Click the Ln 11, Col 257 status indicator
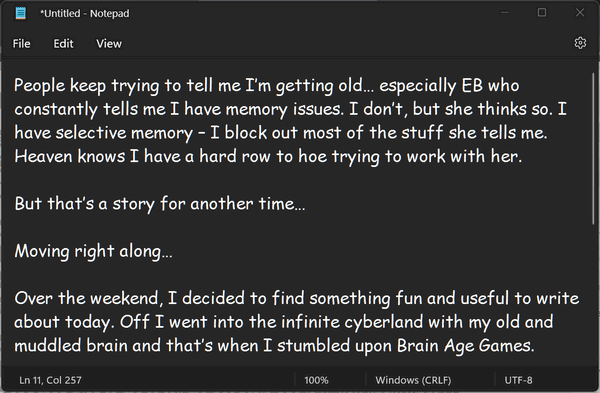600x393 pixels. 50,380
